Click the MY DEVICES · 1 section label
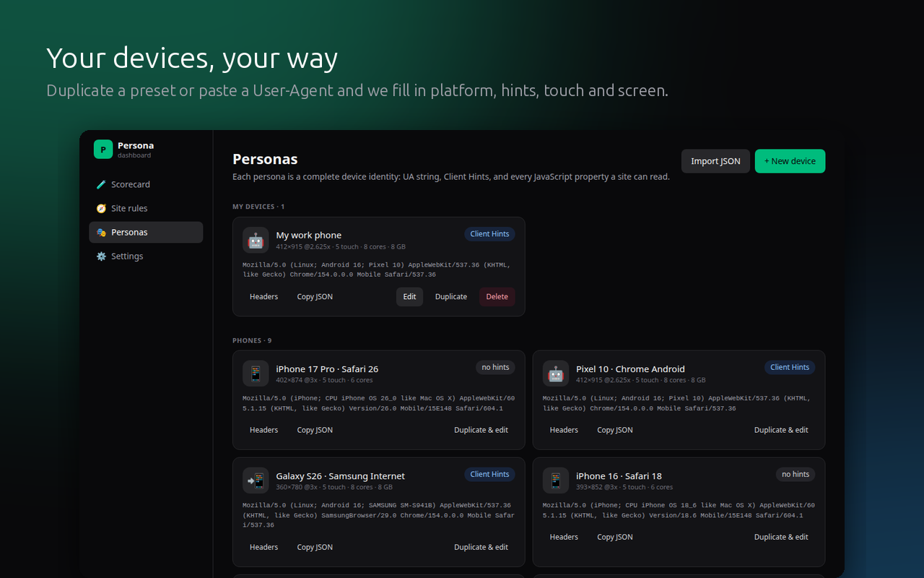This screenshot has width=924, height=578. coord(258,207)
